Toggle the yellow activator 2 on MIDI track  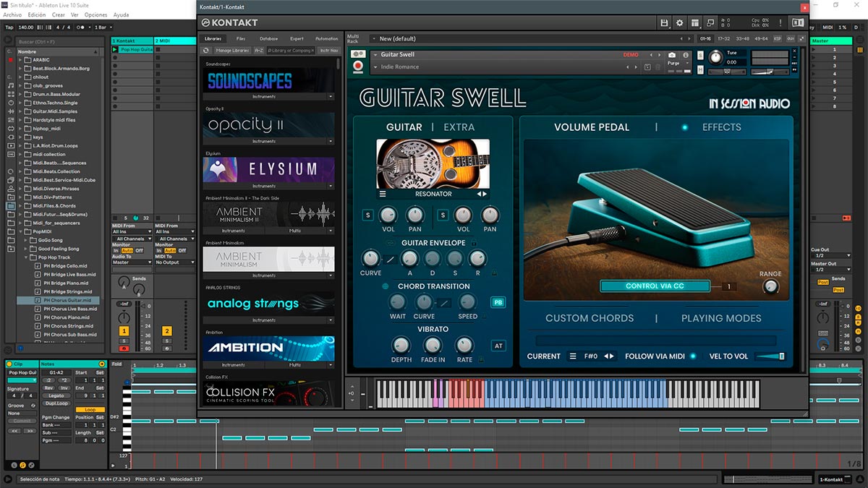click(x=167, y=331)
